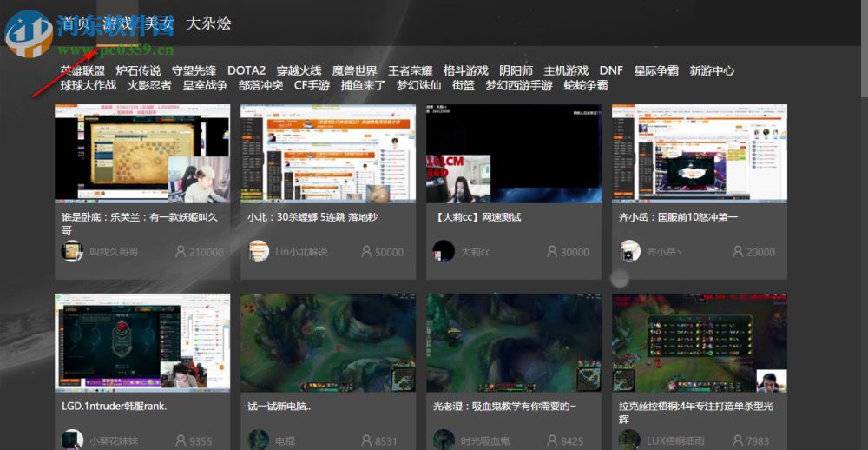868x450 pixels.
Task: Open the 梦幻诛仙 category
Action: [x=419, y=85]
